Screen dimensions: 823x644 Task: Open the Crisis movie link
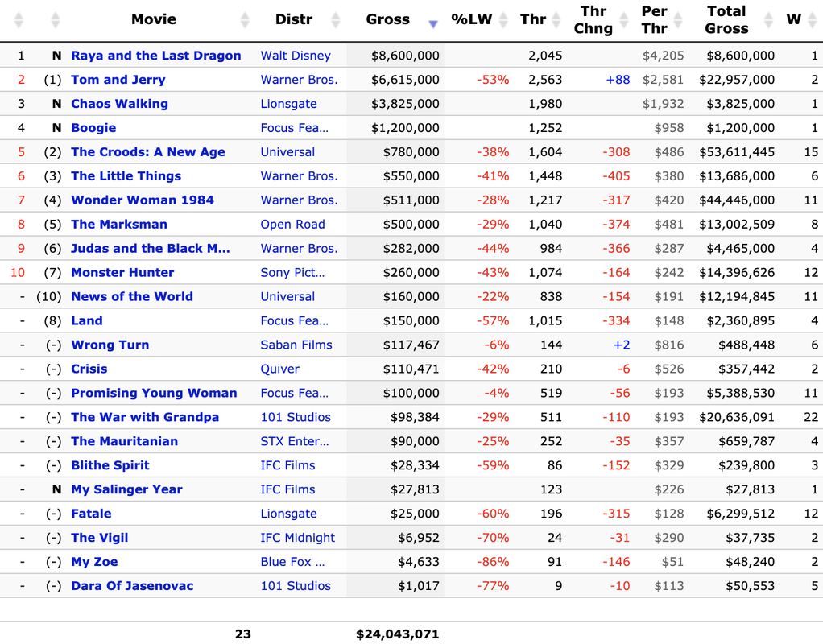pos(89,369)
